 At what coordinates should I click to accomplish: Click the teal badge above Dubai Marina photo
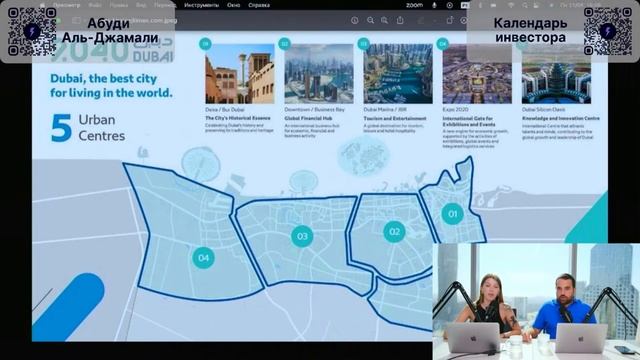(363, 44)
